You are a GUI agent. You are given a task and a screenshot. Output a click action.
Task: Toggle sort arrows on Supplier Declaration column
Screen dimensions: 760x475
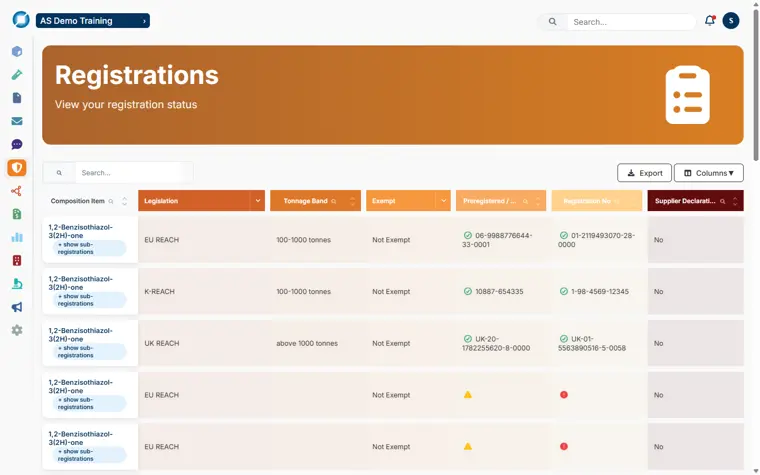(x=735, y=201)
